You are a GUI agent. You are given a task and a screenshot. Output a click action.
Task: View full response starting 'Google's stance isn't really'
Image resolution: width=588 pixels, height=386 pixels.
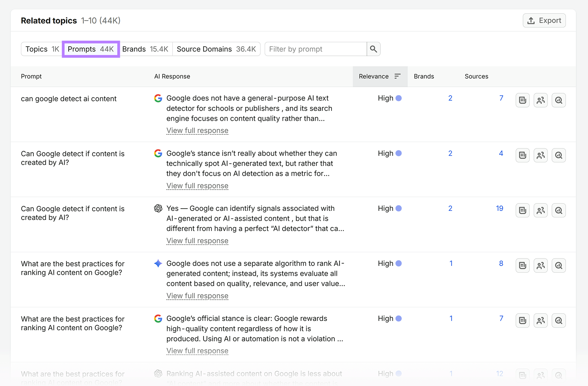(x=197, y=186)
